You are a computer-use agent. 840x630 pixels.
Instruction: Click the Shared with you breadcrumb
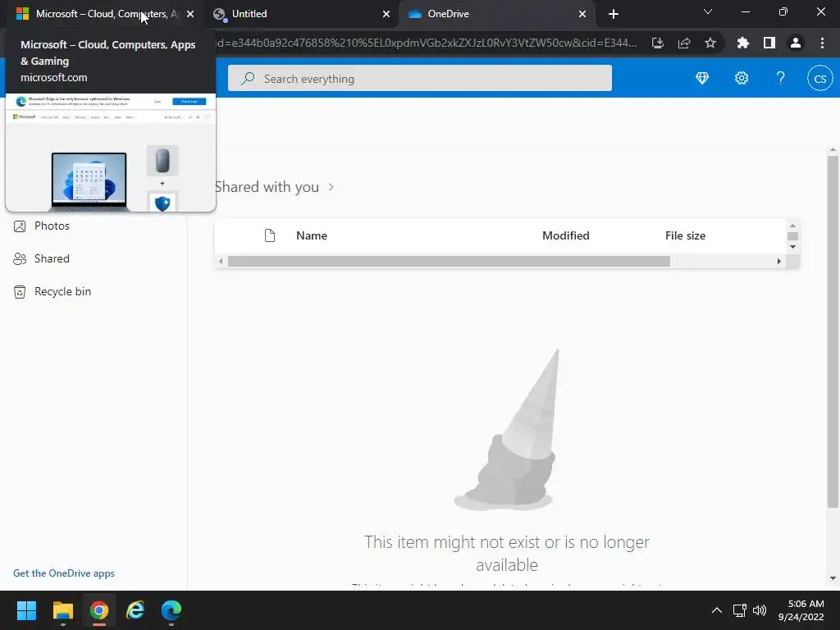point(267,187)
